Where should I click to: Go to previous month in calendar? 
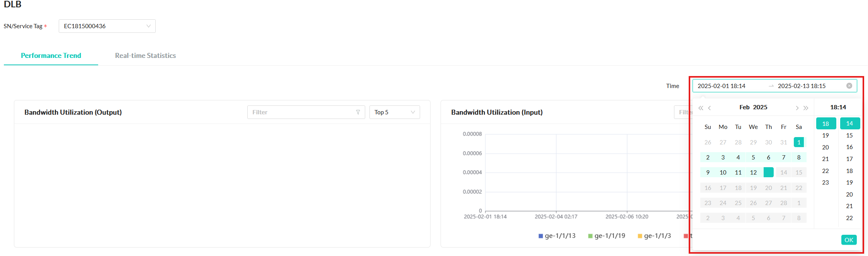710,108
